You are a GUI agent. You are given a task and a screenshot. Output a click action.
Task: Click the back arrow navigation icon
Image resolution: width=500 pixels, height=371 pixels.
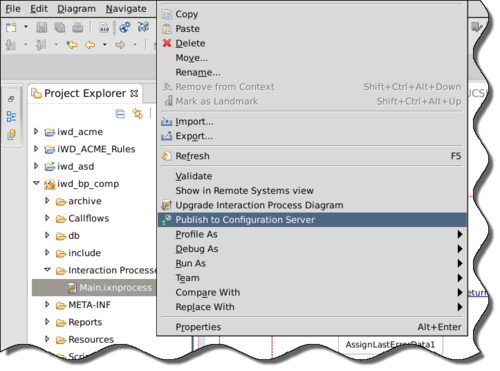point(90,44)
